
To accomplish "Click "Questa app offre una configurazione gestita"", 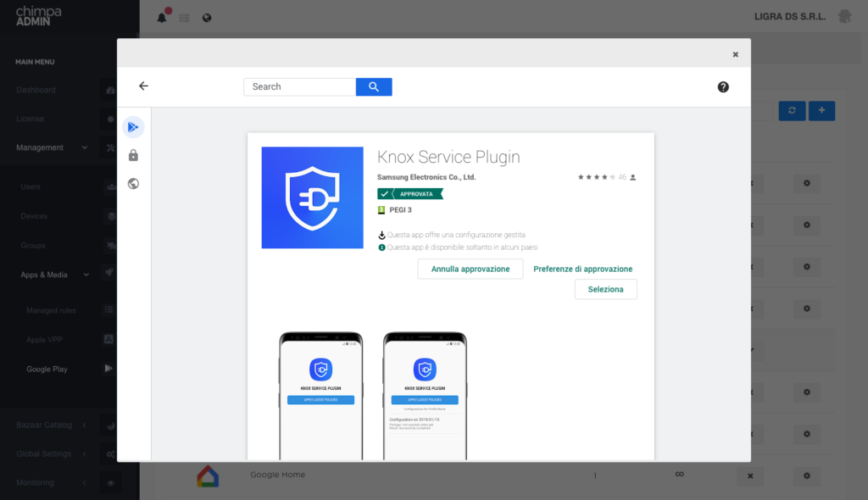I will pos(456,235).
